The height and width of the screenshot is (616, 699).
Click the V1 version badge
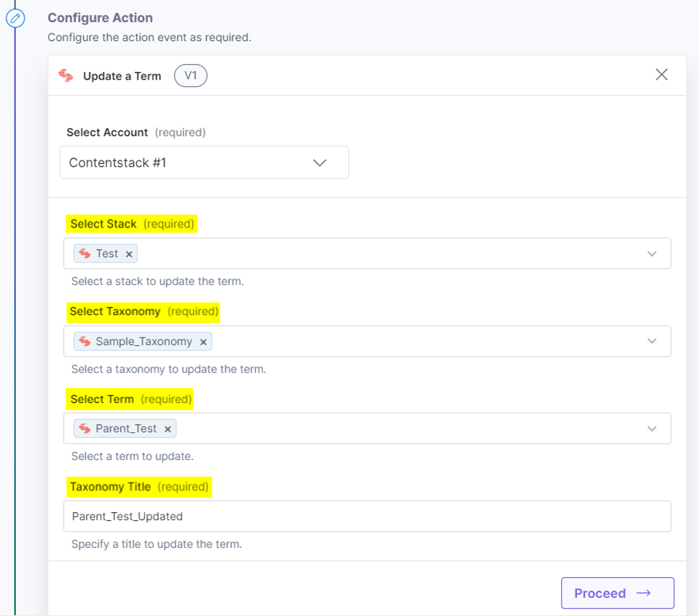(x=190, y=76)
